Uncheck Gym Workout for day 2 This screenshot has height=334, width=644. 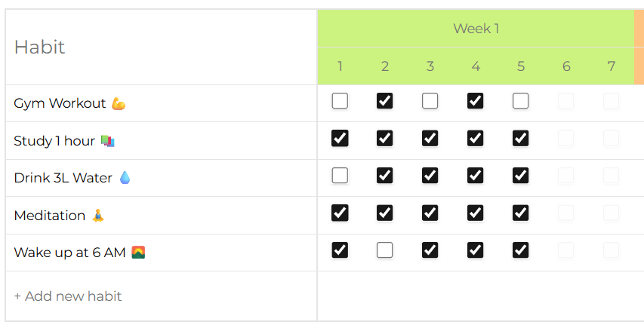tap(385, 101)
